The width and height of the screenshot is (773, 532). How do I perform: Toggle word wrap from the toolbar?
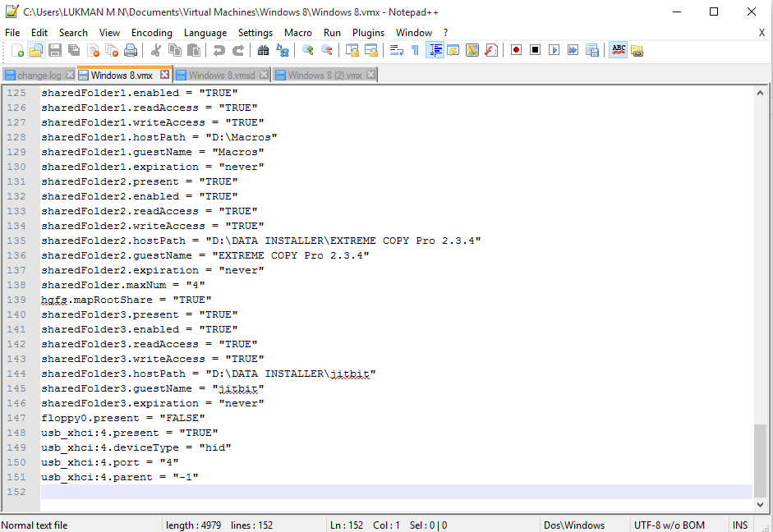(395, 50)
